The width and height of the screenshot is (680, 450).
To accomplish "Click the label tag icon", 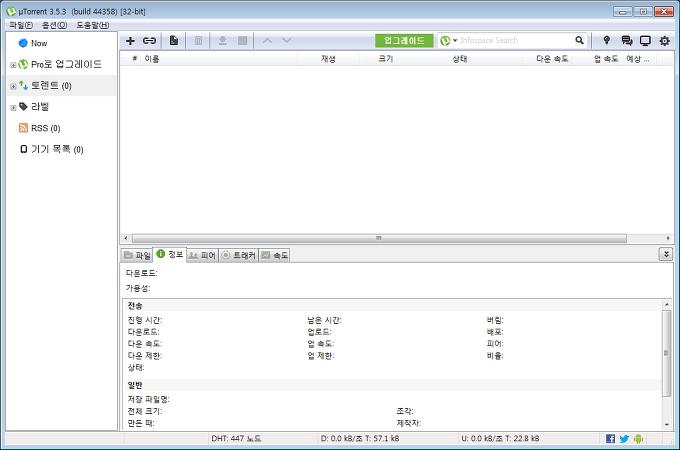I will 23,106.
